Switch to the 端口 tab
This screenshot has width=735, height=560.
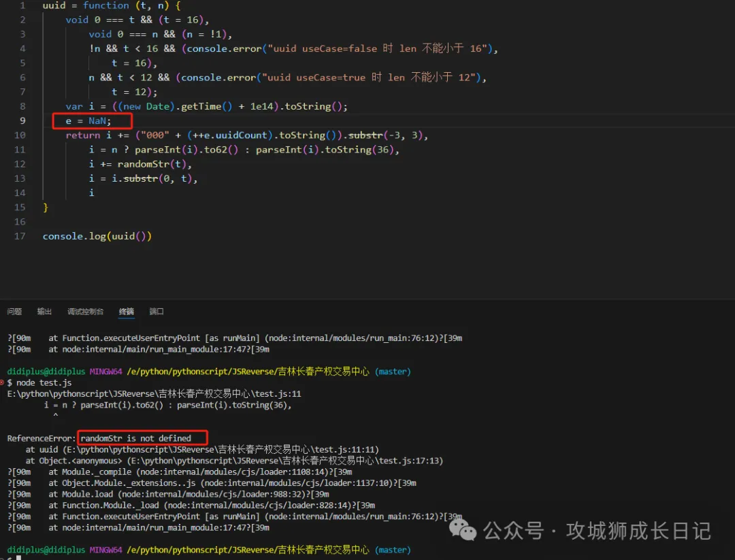[x=157, y=312]
